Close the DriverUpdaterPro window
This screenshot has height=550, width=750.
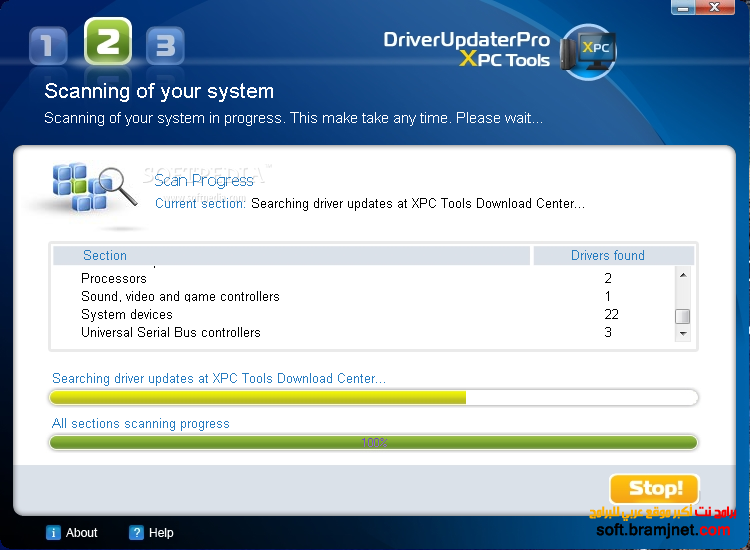pyautogui.click(x=715, y=7)
